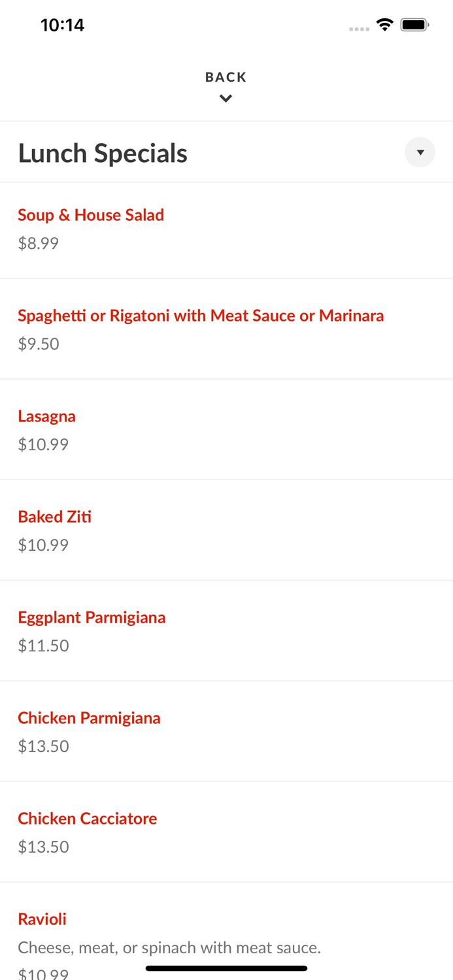Open the Baked Ziti item

tap(54, 517)
